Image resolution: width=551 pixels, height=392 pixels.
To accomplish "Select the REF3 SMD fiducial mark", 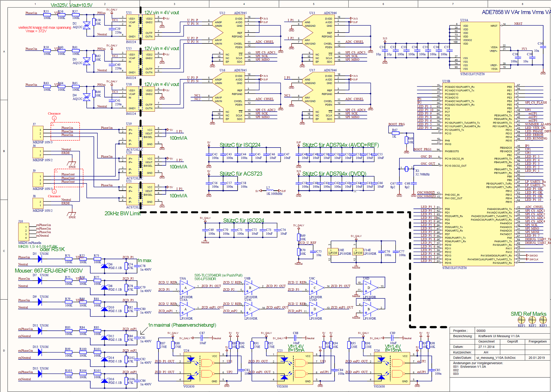I will (543, 320).
